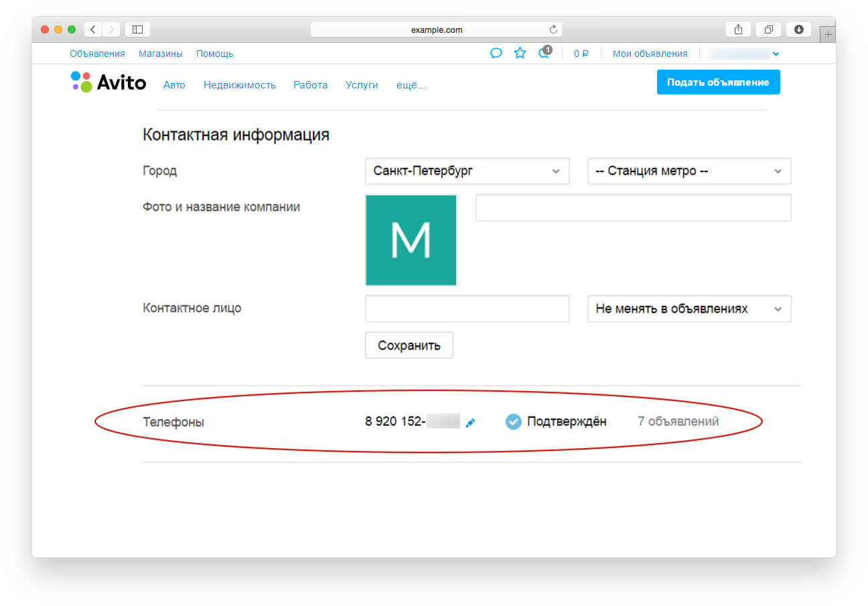Viewport: 868px width, 606px height.
Task: Open the Услуги category
Action: click(x=362, y=85)
